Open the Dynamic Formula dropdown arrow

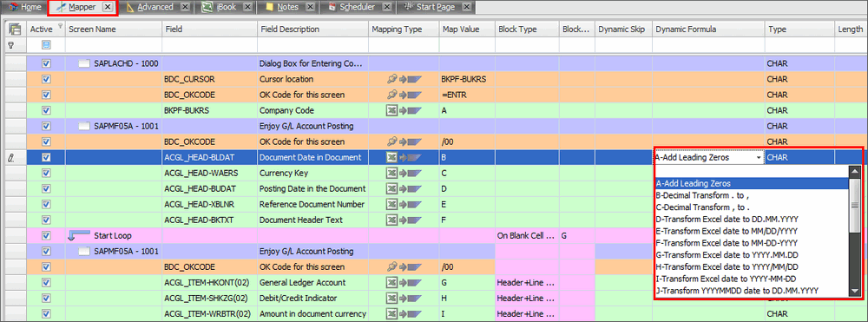pyautogui.click(x=758, y=158)
